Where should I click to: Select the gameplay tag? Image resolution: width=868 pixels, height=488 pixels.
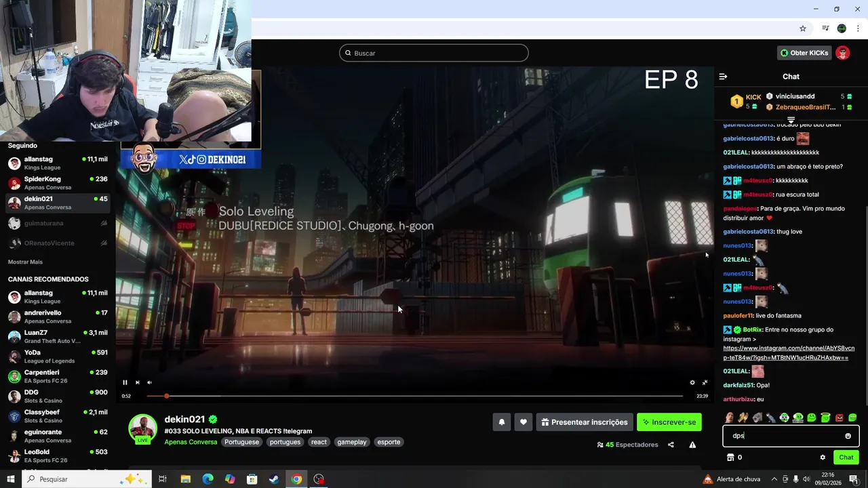pyautogui.click(x=352, y=442)
